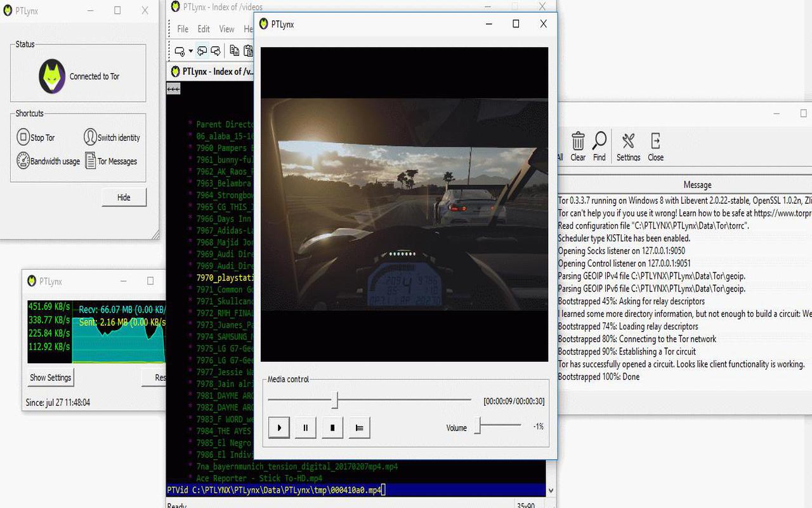This screenshot has width=812, height=508.
Task: Maximize PTLynx media player window
Action: click(516, 23)
